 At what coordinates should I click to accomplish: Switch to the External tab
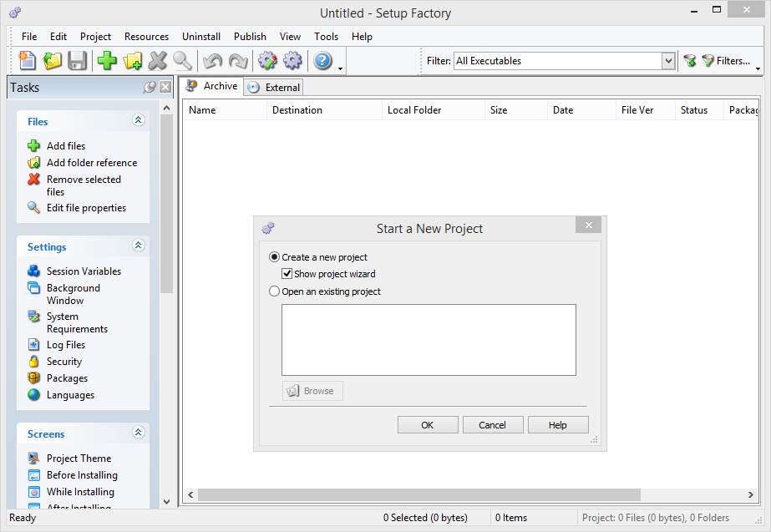[x=274, y=87]
